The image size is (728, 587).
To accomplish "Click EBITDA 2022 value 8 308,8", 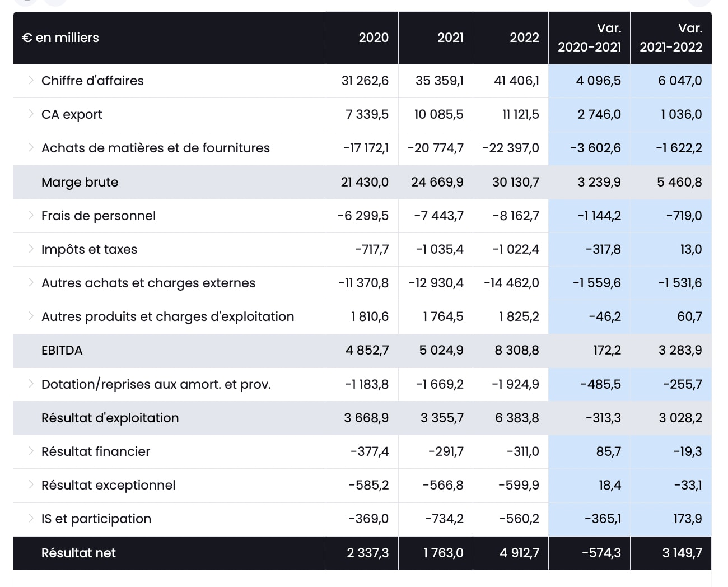I will [x=516, y=350].
